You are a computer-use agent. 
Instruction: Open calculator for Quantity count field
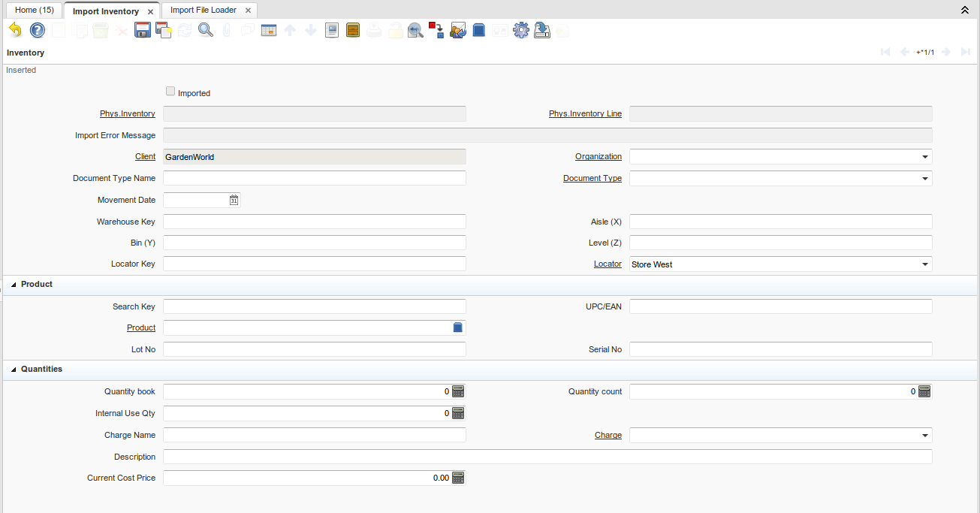point(924,391)
